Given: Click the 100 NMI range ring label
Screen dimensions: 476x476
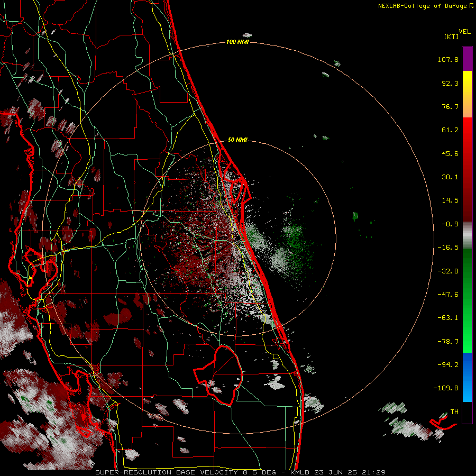Looking at the screenshot, I should [x=237, y=42].
